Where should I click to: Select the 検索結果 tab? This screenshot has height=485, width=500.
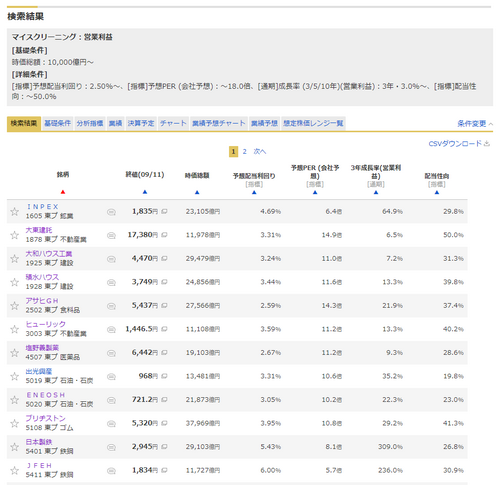coord(24,123)
